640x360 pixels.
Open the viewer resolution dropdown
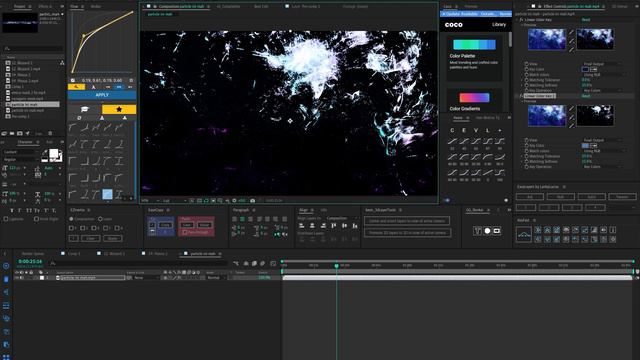pyautogui.click(x=174, y=200)
